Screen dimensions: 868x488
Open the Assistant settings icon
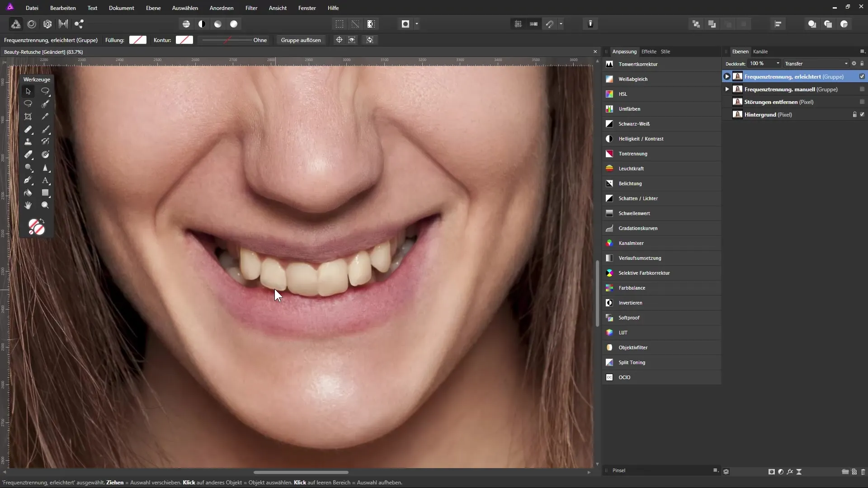point(590,24)
